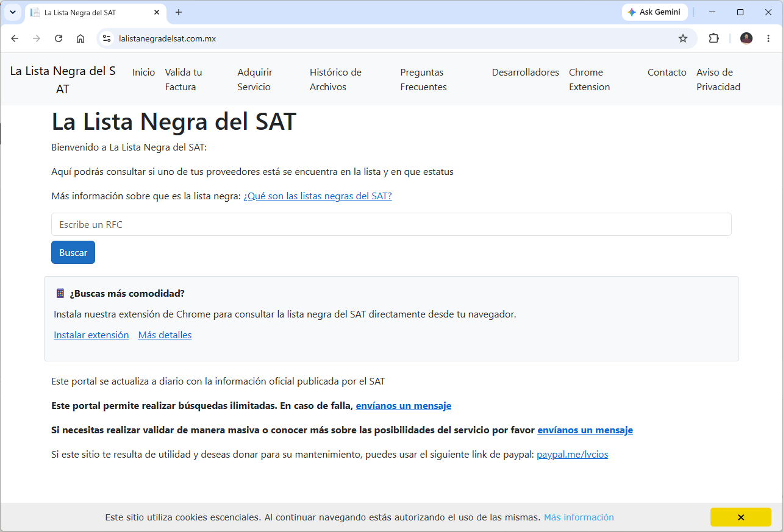The image size is (783, 532).
Task: Open Contacto nav item
Action: click(667, 72)
